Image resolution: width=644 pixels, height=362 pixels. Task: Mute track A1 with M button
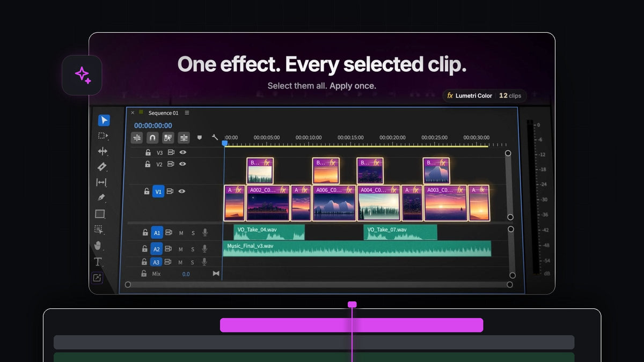(x=181, y=233)
